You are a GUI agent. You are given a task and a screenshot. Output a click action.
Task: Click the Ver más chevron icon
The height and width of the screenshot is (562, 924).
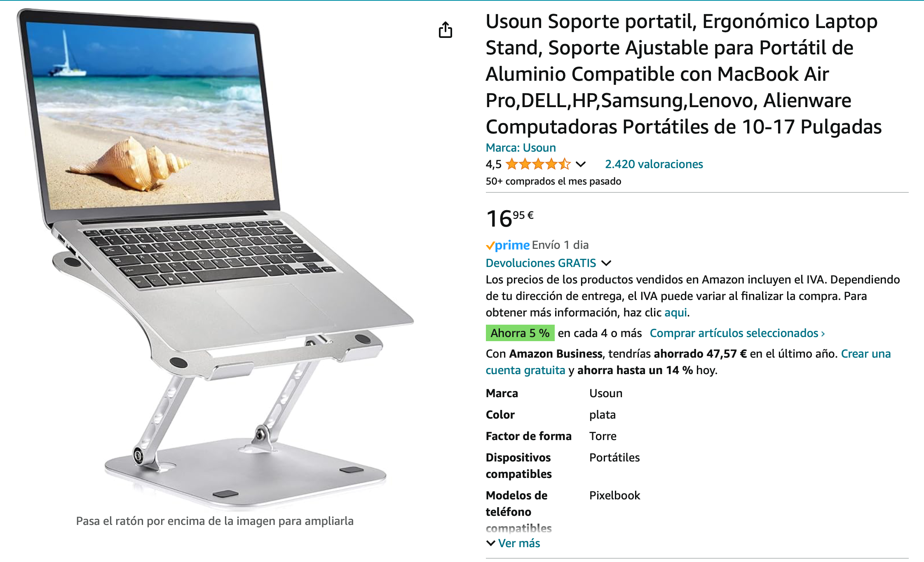[x=490, y=543]
